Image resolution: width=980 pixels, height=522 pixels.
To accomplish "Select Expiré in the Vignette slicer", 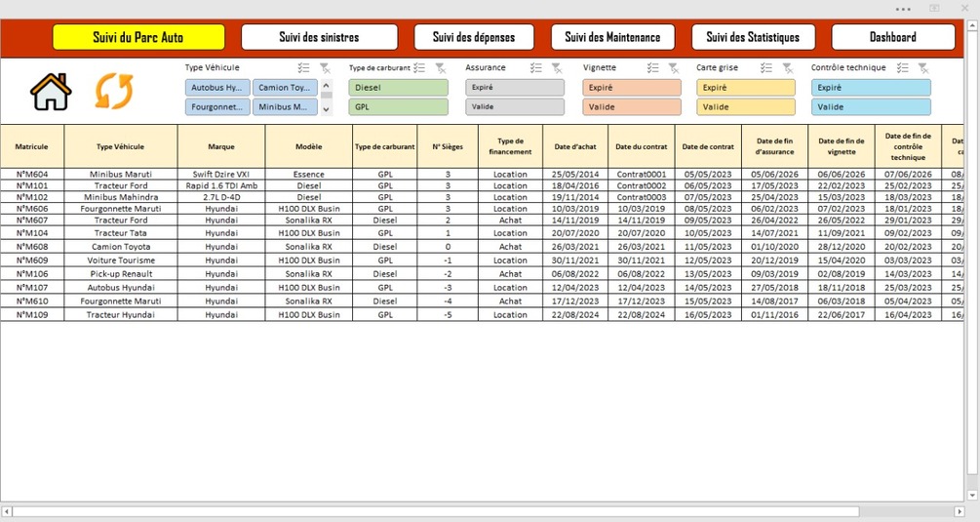I will click(x=632, y=88).
